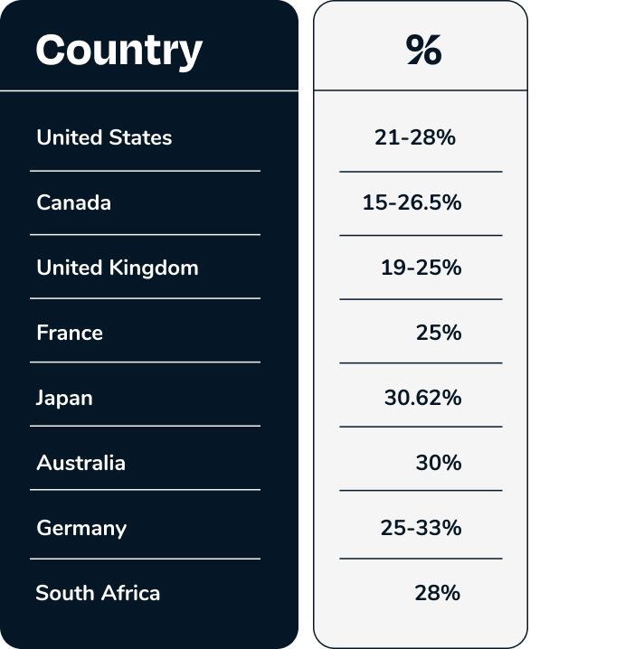The height and width of the screenshot is (649, 644).
Task: Select the Germany row label
Action: pyautogui.click(x=81, y=529)
